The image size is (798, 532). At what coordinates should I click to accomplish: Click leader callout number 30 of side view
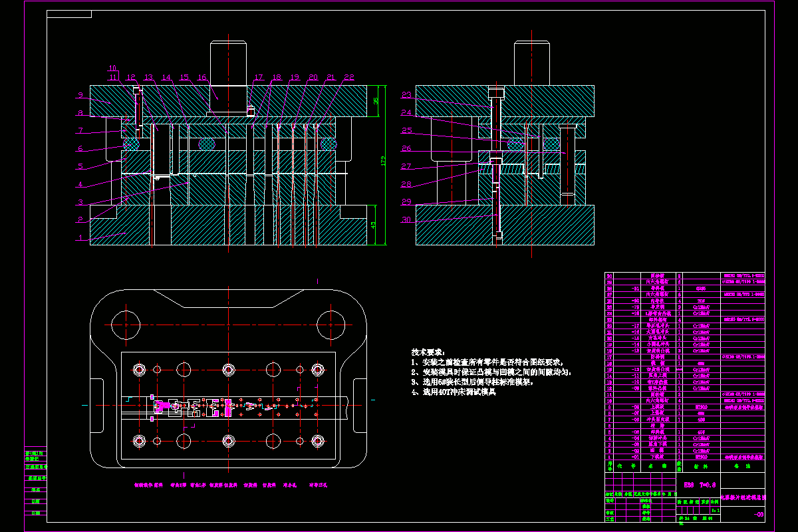(x=406, y=219)
